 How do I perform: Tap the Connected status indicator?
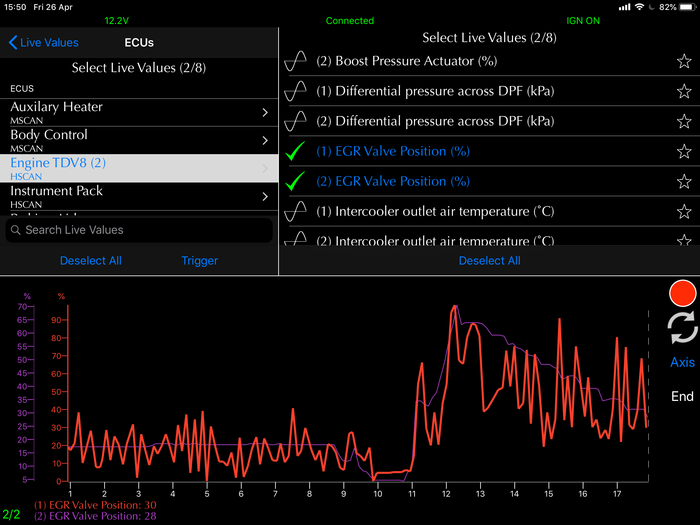(x=350, y=21)
